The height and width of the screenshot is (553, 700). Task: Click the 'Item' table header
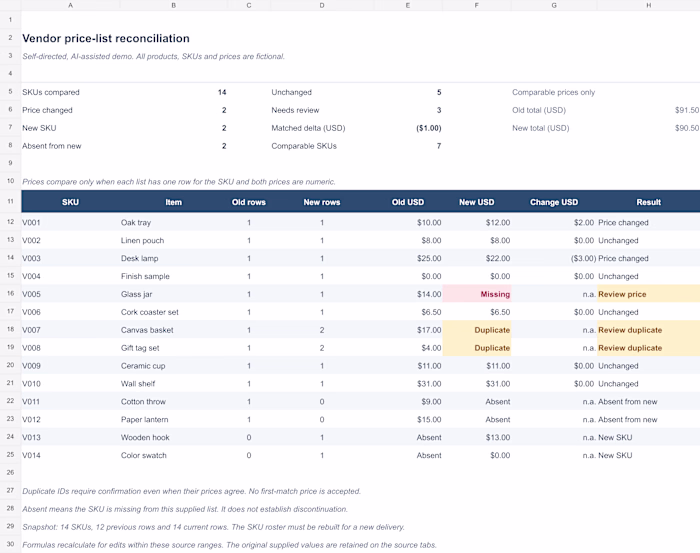click(x=174, y=202)
